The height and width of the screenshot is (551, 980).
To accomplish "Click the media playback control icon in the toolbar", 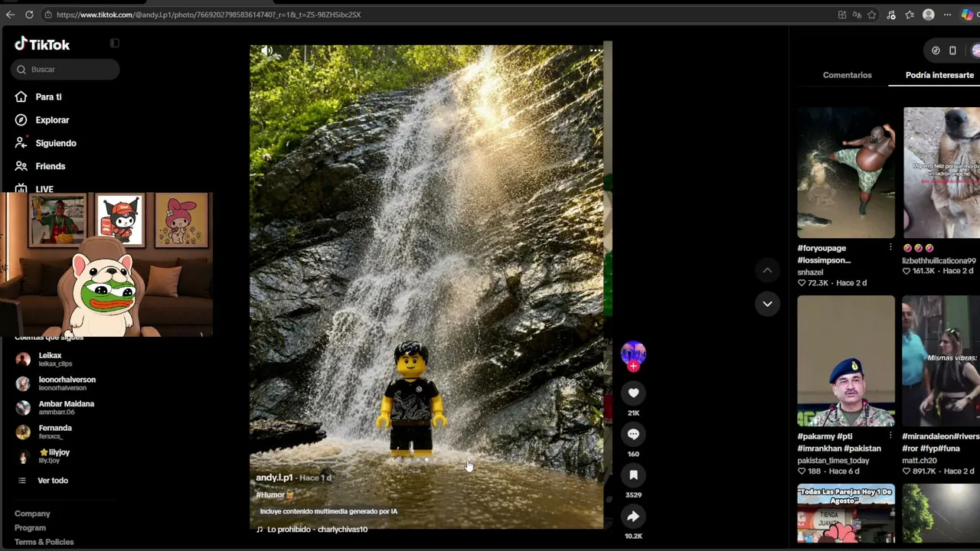I will click(891, 15).
